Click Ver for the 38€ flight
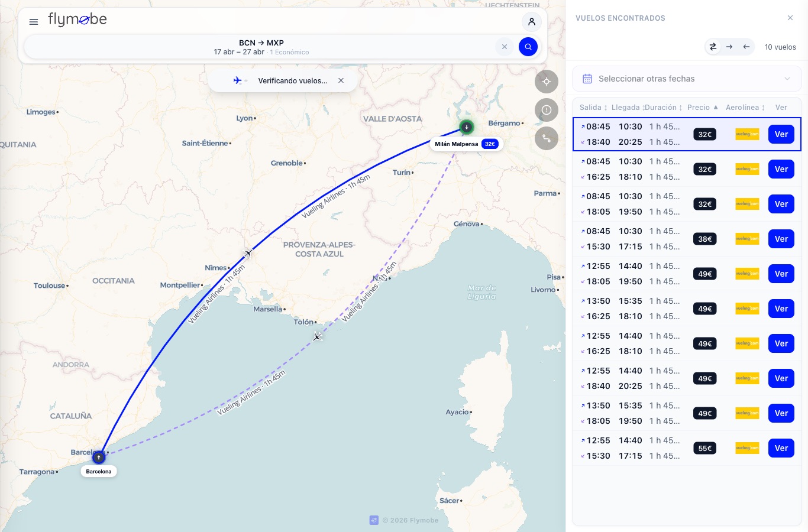 click(x=781, y=239)
